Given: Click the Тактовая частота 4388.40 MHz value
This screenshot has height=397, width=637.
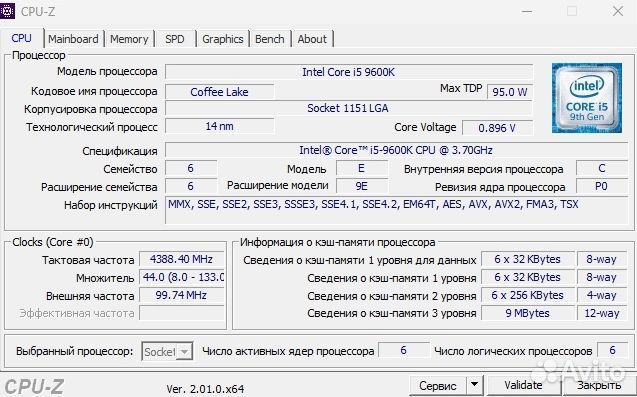Looking at the screenshot, I should click(182, 259).
